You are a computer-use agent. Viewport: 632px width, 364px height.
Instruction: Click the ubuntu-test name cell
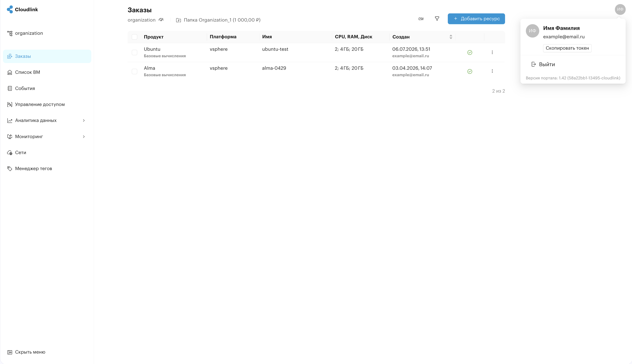point(275,49)
